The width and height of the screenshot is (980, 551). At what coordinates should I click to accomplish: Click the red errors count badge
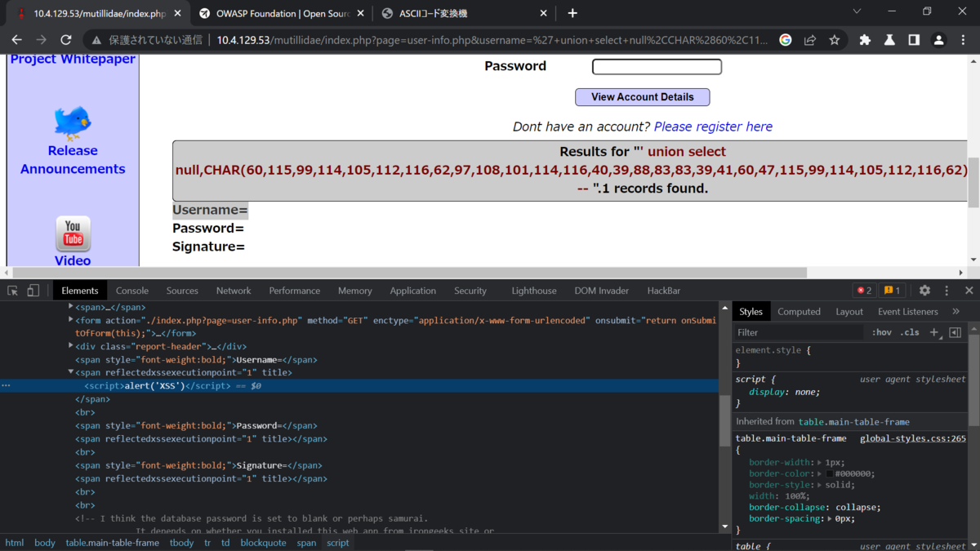point(864,291)
